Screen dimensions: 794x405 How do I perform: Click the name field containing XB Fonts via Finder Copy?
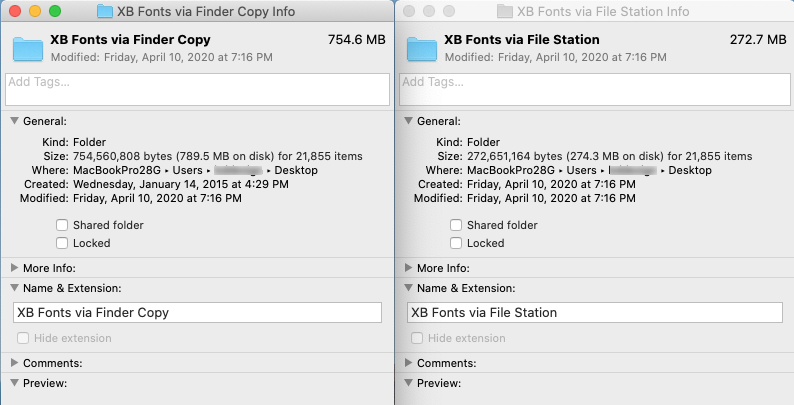click(x=197, y=313)
